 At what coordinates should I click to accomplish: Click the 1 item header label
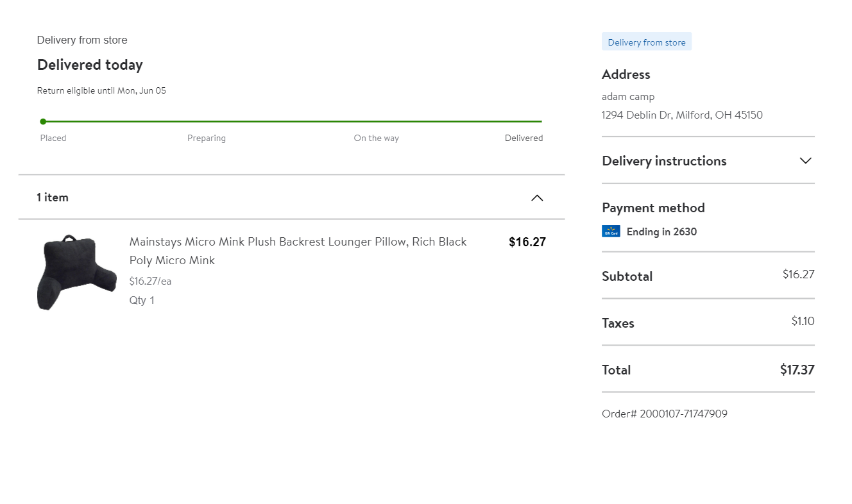coord(53,197)
